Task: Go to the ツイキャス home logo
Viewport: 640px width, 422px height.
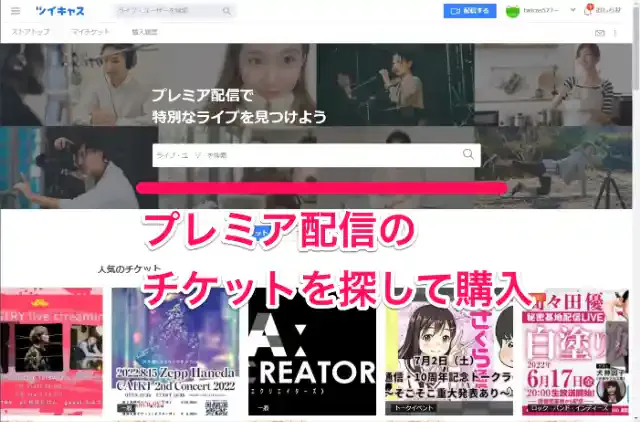Action: pos(60,11)
